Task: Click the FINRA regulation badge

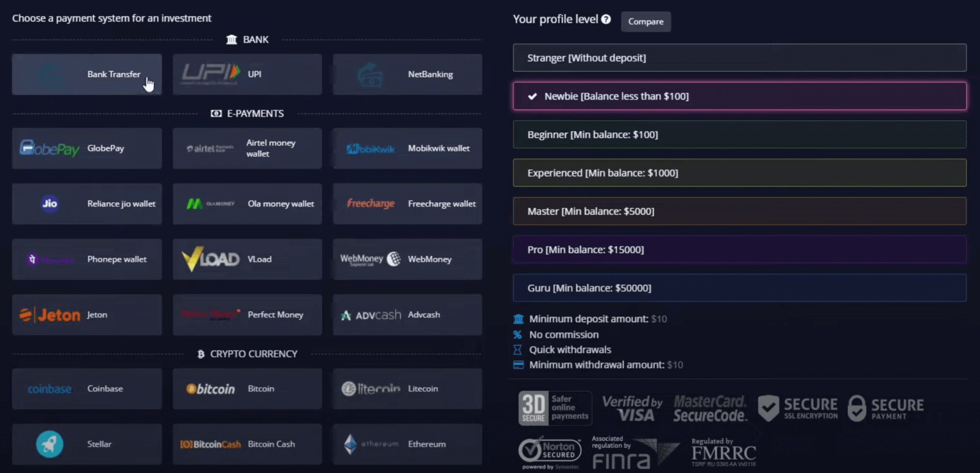Action: [635, 453]
